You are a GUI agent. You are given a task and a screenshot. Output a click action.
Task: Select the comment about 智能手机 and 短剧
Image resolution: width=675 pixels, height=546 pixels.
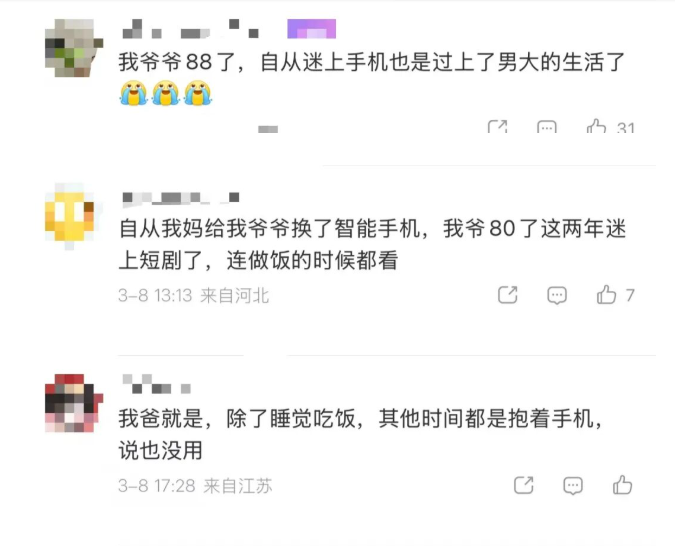tap(372, 244)
